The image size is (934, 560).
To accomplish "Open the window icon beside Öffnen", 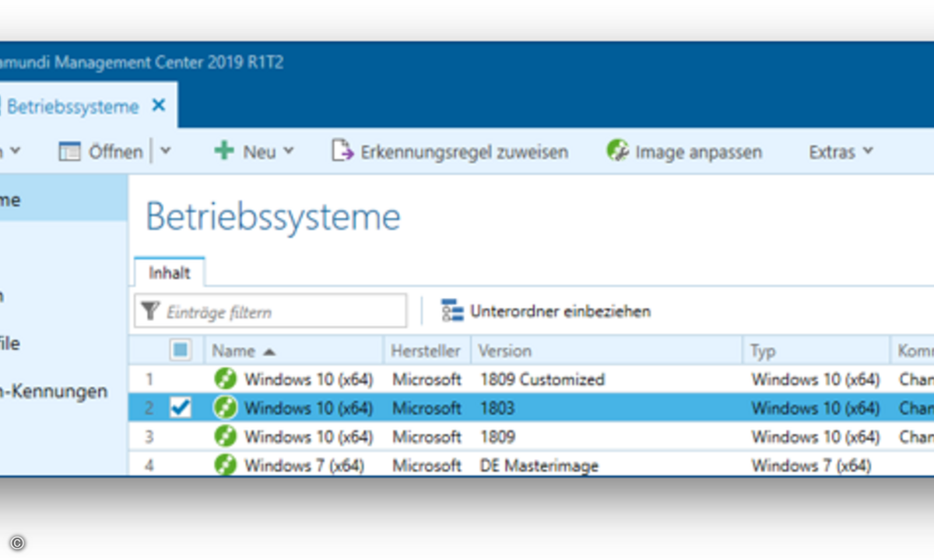I will [x=70, y=152].
